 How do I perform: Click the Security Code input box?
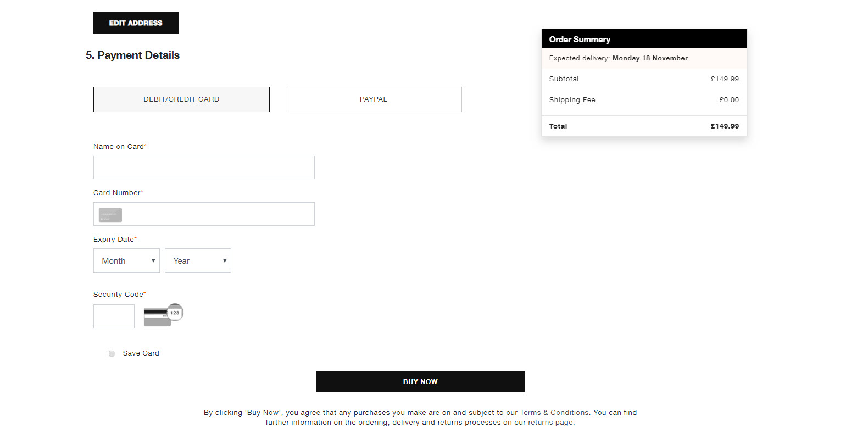click(x=114, y=317)
